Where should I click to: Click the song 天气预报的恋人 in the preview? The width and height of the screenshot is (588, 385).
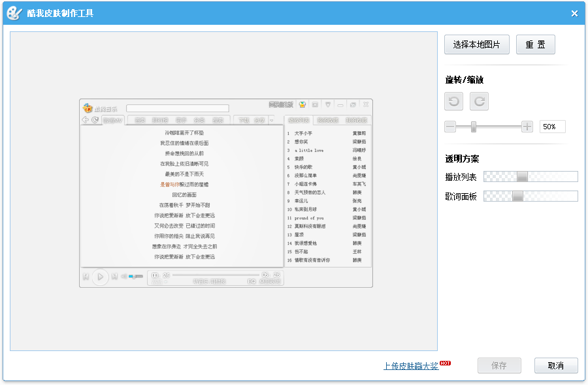(x=310, y=192)
